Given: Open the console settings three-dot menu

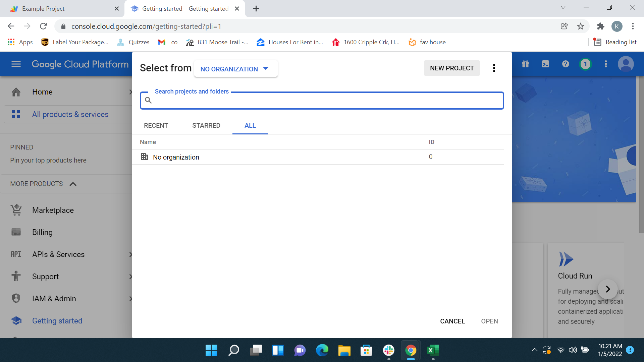Looking at the screenshot, I should click(x=606, y=64).
